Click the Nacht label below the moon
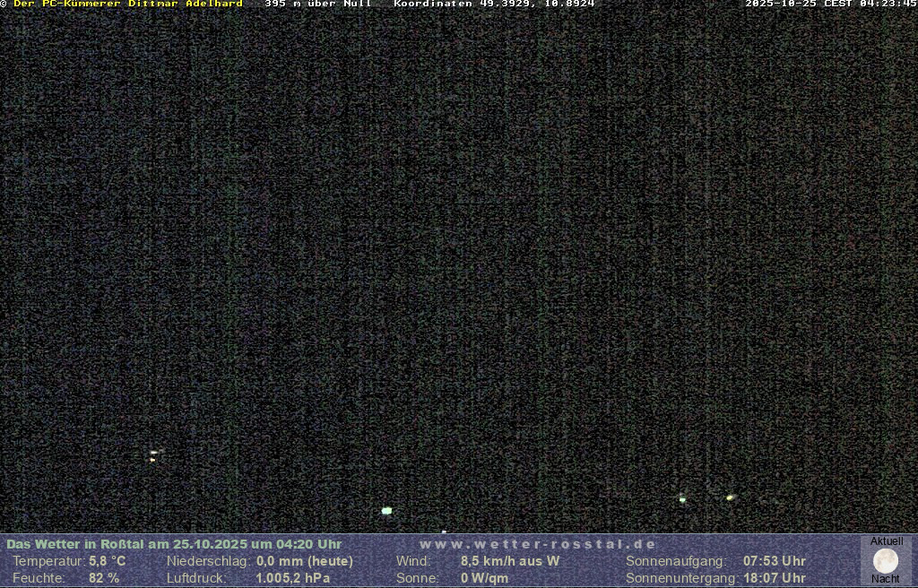This screenshot has height=588, width=918. click(x=886, y=579)
